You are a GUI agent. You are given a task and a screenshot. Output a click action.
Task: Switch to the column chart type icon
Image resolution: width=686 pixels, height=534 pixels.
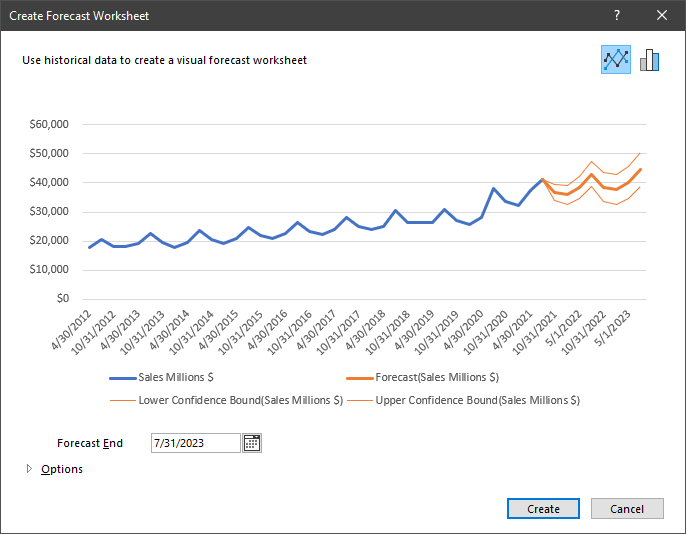pos(650,60)
